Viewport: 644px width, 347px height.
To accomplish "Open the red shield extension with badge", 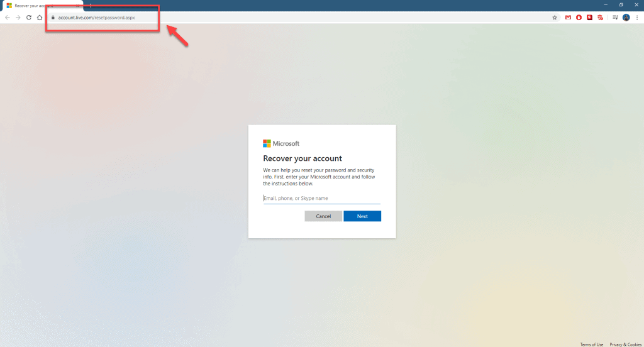I will click(x=601, y=17).
